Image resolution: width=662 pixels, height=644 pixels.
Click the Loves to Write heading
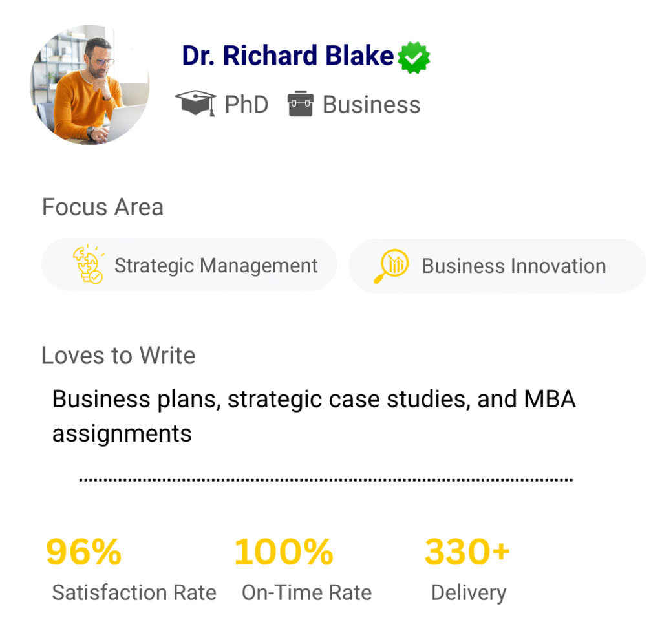tap(118, 356)
